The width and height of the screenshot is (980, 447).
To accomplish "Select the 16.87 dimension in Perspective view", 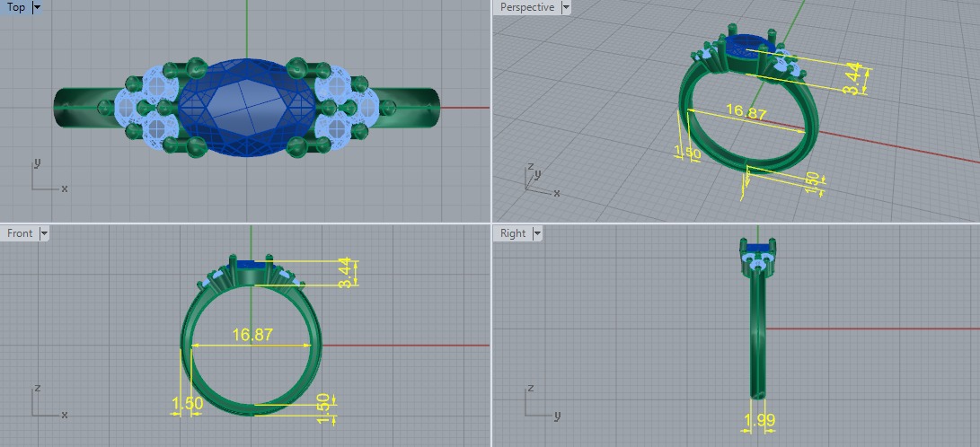I will pos(746,112).
